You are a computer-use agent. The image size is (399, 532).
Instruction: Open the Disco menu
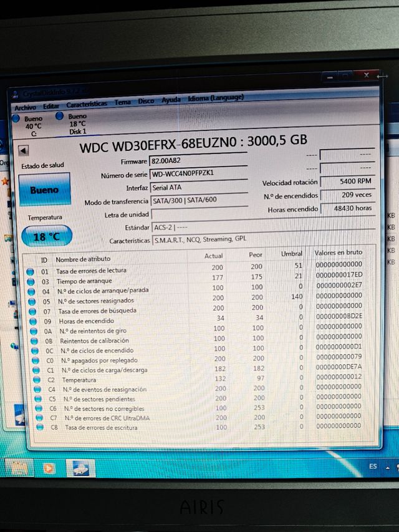[x=146, y=101]
